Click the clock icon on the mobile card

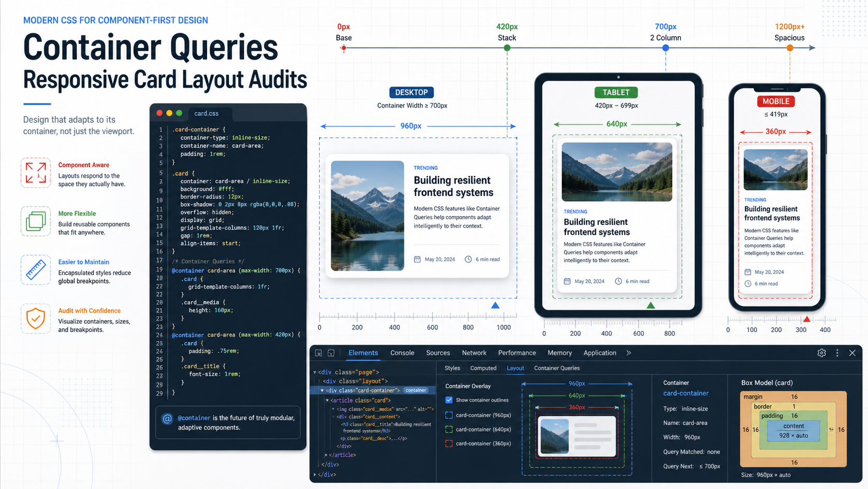click(748, 284)
